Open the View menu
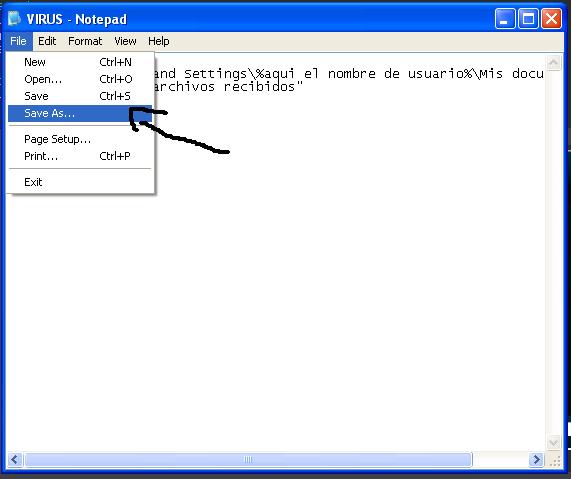The width and height of the screenshot is (571, 479). tap(125, 41)
